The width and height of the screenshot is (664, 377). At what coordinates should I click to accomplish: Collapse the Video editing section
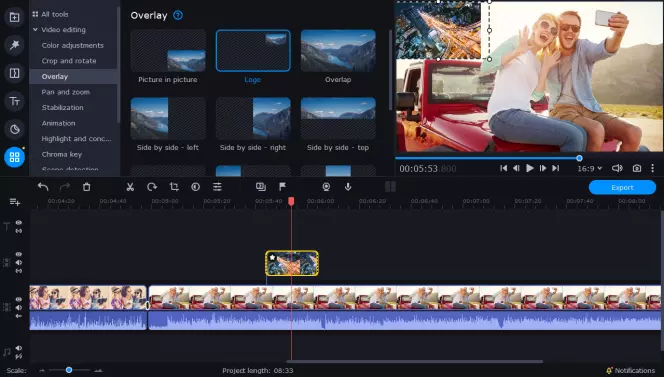click(x=35, y=30)
